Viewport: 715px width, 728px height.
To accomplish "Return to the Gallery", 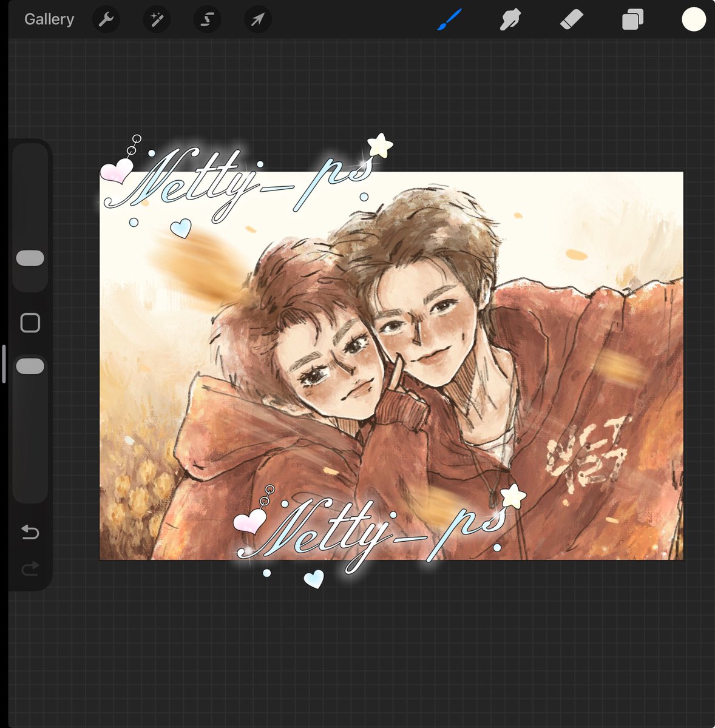I will coord(49,19).
